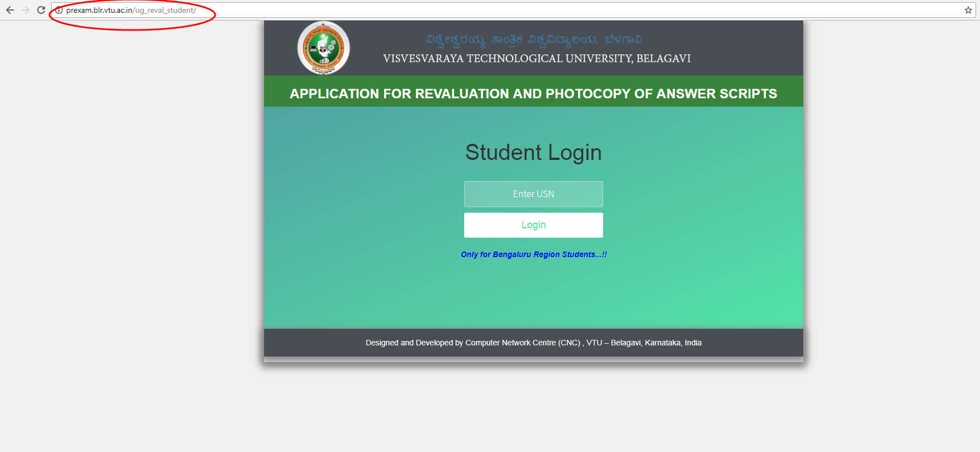Viewport: 980px width, 452px height.
Task: Click the Login button
Action: [534, 225]
